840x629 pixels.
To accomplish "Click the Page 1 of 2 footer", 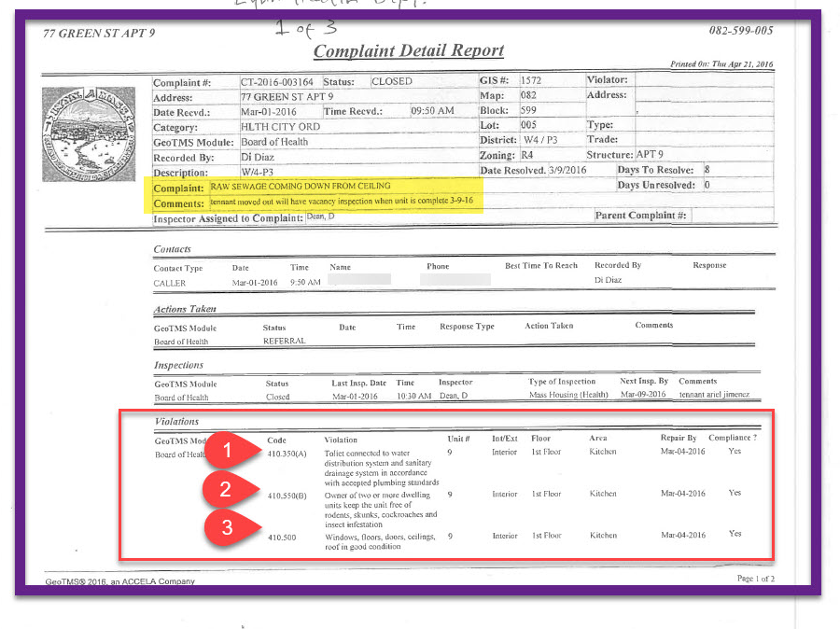I will (x=755, y=579).
